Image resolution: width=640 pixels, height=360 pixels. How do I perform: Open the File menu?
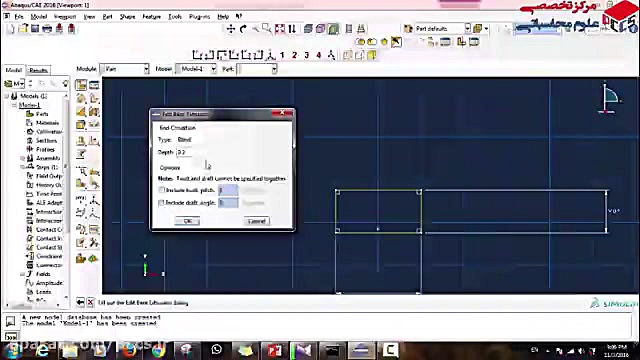point(19,17)
